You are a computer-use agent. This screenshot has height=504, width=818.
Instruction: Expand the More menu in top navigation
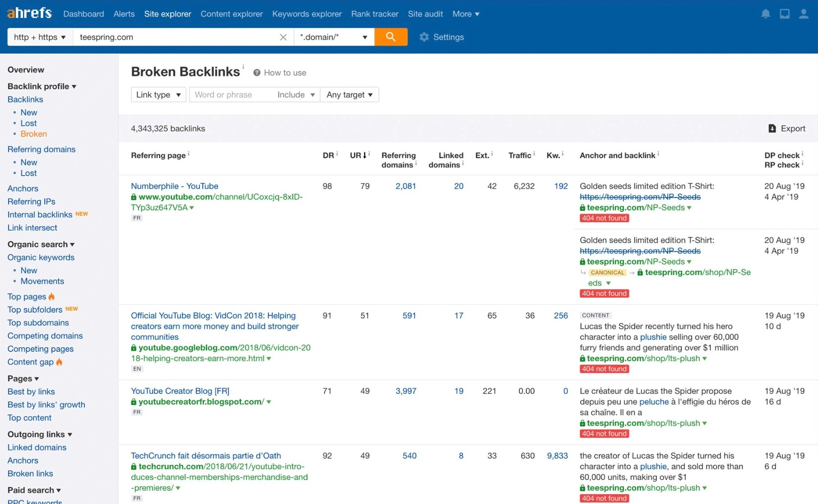466,14
